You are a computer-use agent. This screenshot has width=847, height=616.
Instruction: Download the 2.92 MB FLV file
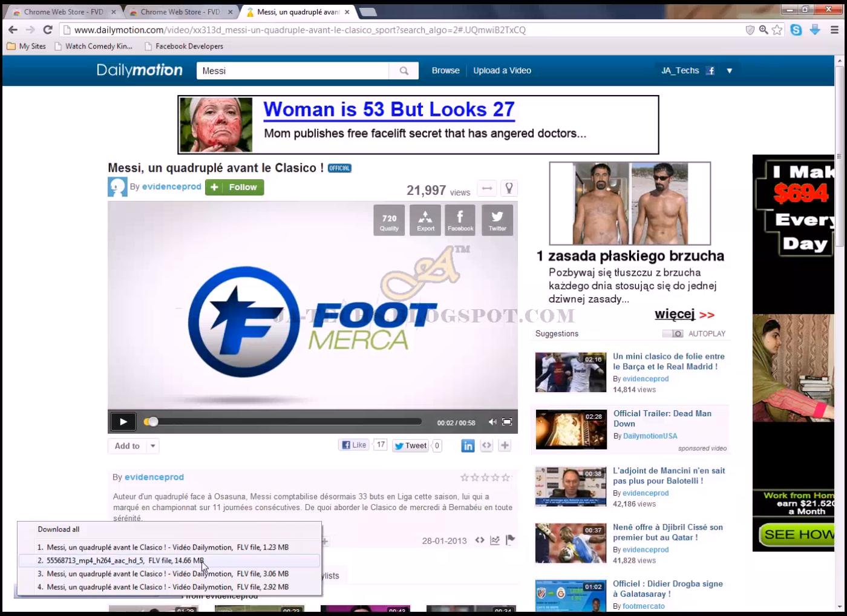pyautogui.click(x=169, y=587)
